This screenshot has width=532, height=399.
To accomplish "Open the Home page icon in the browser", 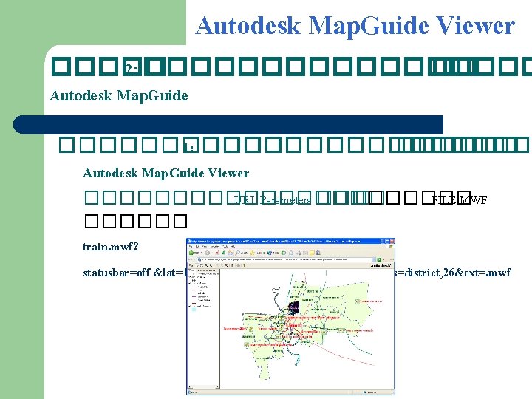I will point(230,253).
